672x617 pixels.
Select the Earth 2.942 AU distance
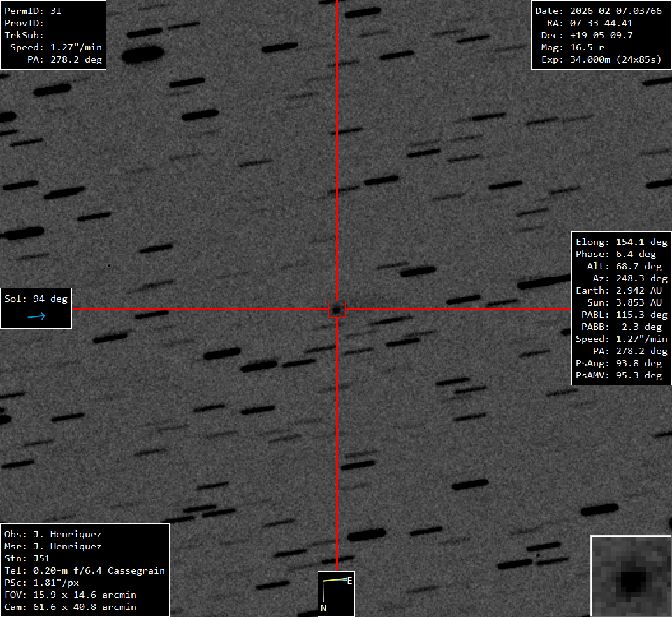(x=621, y=290)
